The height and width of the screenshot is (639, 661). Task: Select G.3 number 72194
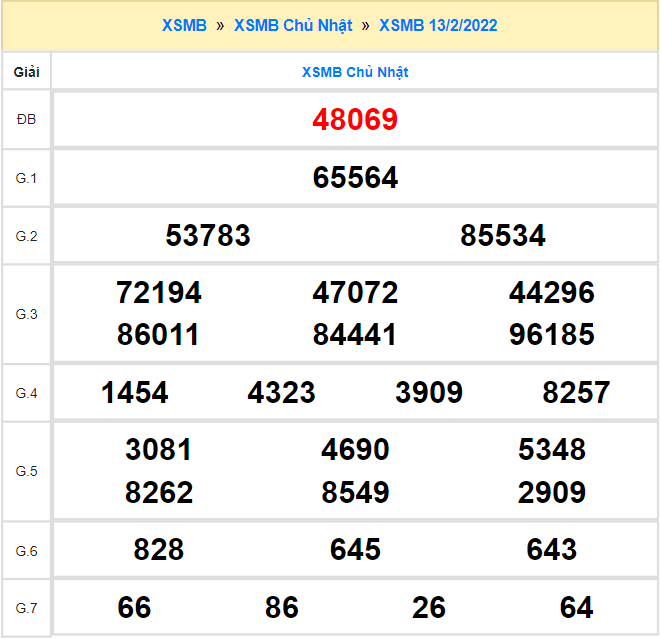click(159, 293)
